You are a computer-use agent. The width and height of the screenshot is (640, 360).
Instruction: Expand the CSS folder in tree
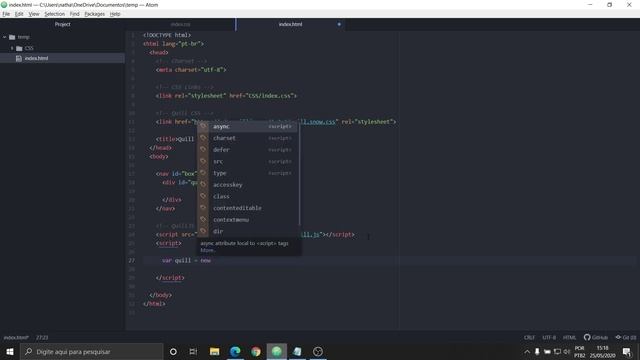(12, 48)
